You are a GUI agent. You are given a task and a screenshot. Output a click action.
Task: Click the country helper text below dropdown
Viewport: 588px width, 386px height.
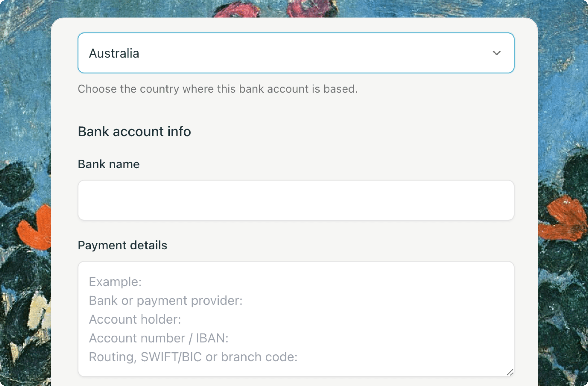click(218, 89)
